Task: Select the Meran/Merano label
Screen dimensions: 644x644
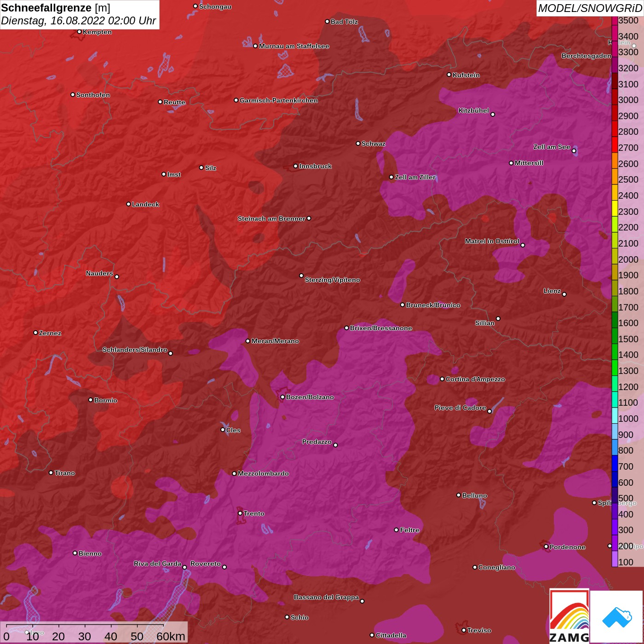Action: (275, 341)
